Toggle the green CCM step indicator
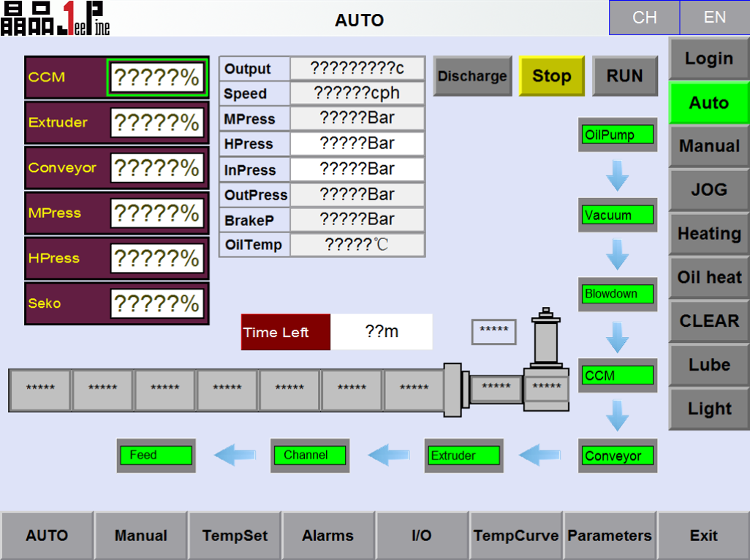The image size is (750, 560). [x=617, y=376]
